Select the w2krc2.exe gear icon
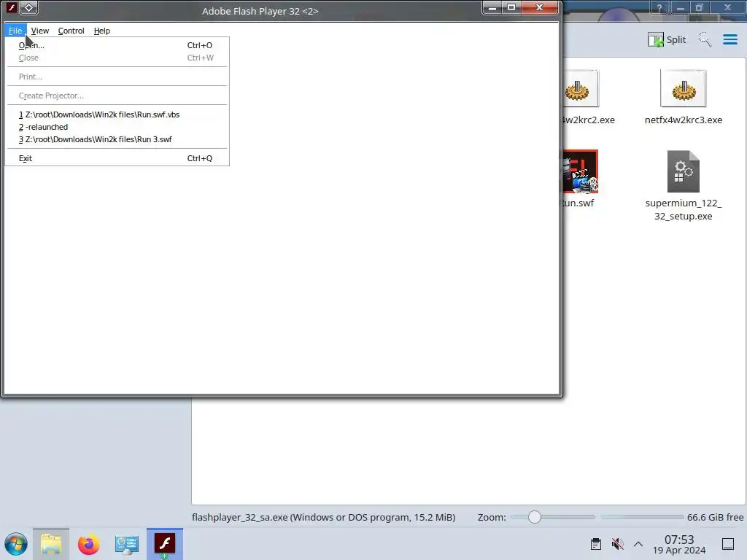The width and height of the screenshot is (747, 560). (x=581, y=88)
